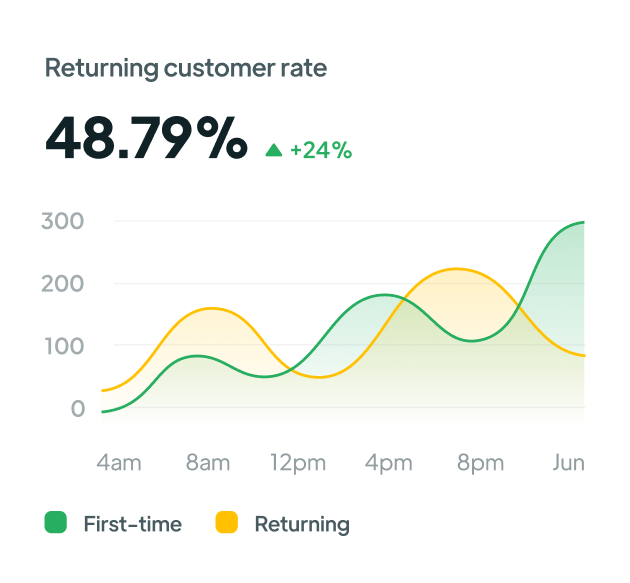Select the Jun x-axis label
The image size is (630, 583).
click(569, 462)
